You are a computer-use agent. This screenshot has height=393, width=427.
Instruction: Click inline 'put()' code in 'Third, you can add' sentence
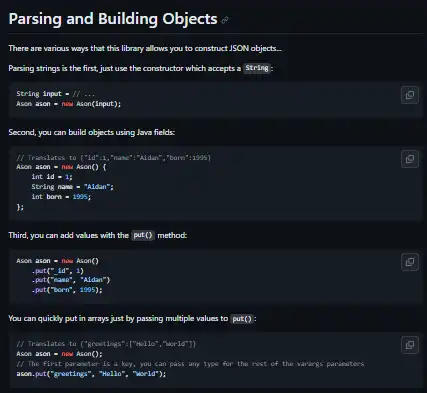pyautogui.click(x=143, y=235)
